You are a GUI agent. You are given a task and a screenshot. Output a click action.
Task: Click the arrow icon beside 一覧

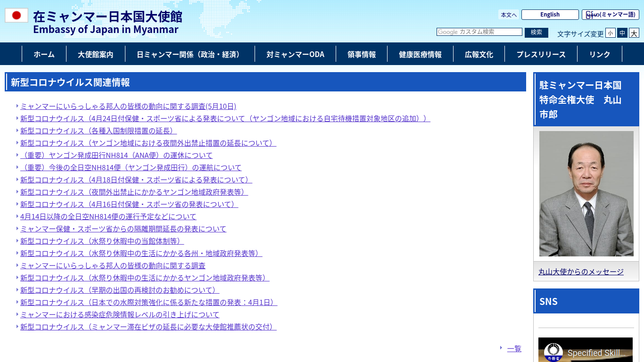pyautogui.click(x=501, y=348)
